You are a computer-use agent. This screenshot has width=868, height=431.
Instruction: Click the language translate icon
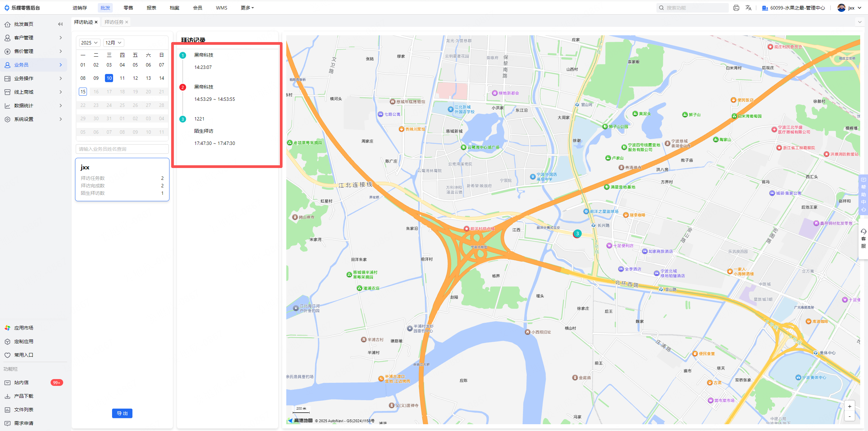tap(748, 8)
